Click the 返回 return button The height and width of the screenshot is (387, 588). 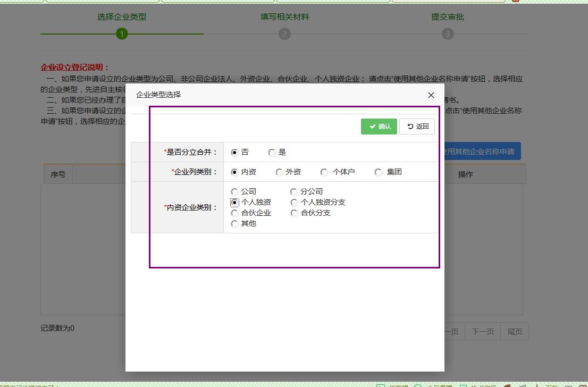tap(417, 127)
